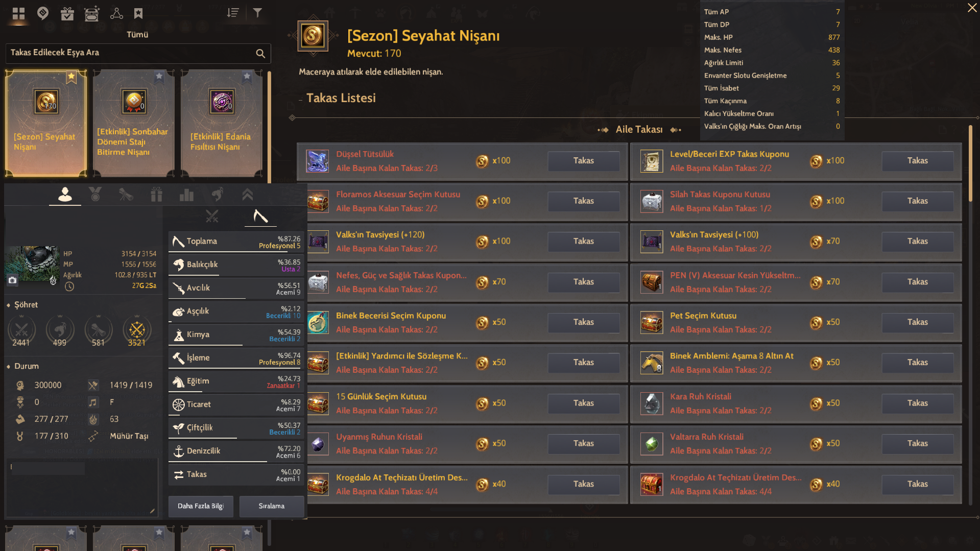Click the gift box icon in the top bar
This screenshot has height=551, width=980.
(67, 13)
